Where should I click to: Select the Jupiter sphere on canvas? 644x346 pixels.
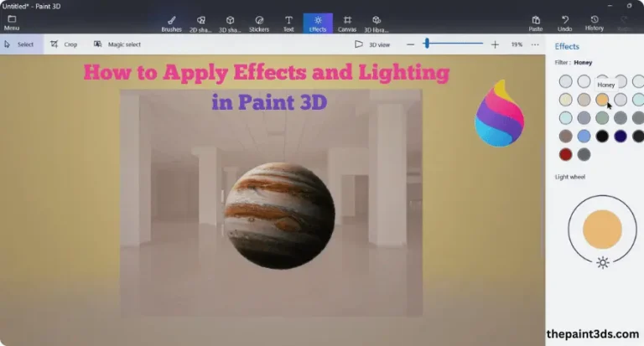click(280, 216)
